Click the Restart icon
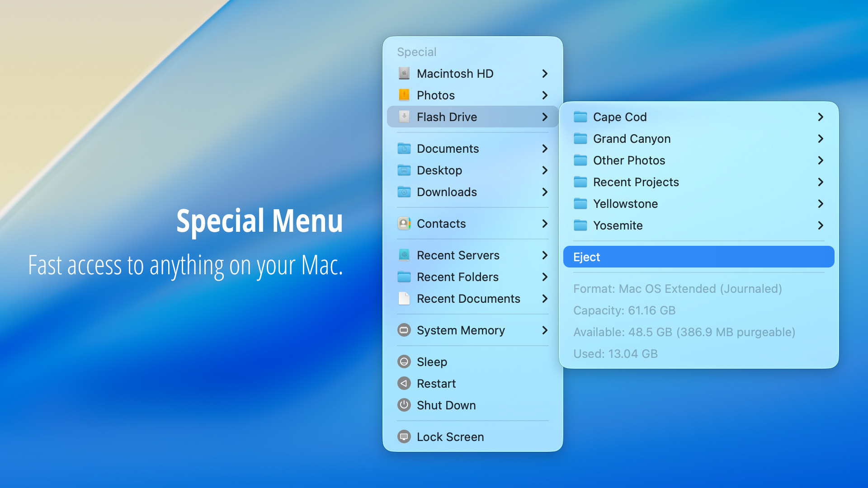This screenshot has width=868, height=488. tap(404, 383)
